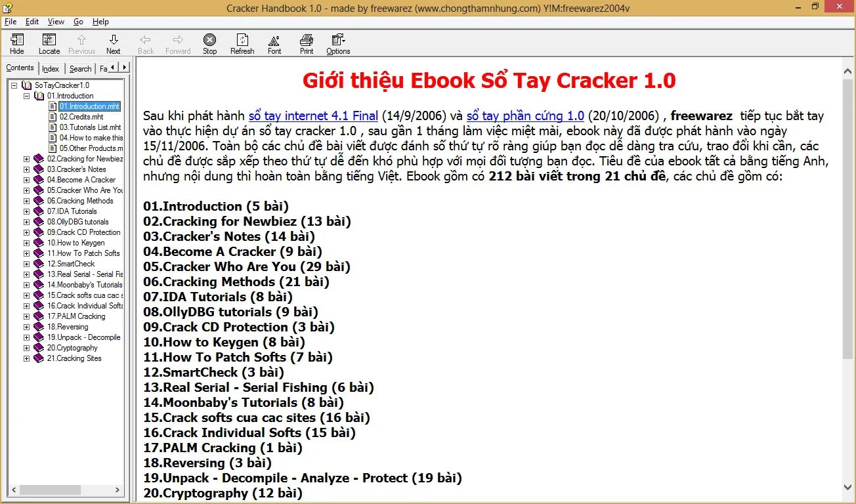856x504 pixels.
Task: Click the book icon beside 18.Reversing
Action: tap(39, 327)
